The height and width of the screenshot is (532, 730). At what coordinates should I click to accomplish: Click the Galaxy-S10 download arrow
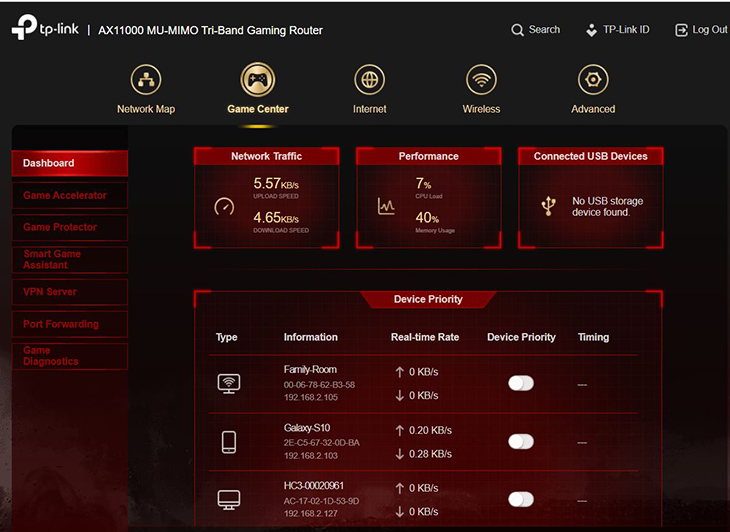(x=399, y=454)
